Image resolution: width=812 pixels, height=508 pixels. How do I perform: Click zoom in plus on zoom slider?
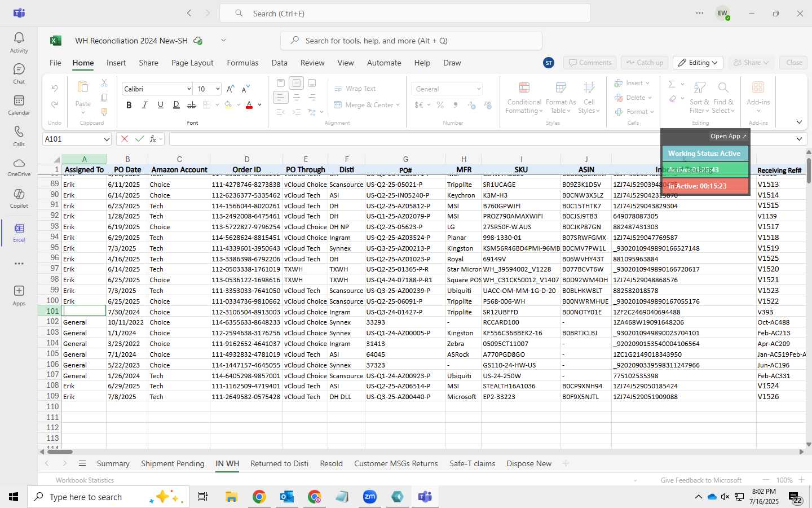(801, 480)
